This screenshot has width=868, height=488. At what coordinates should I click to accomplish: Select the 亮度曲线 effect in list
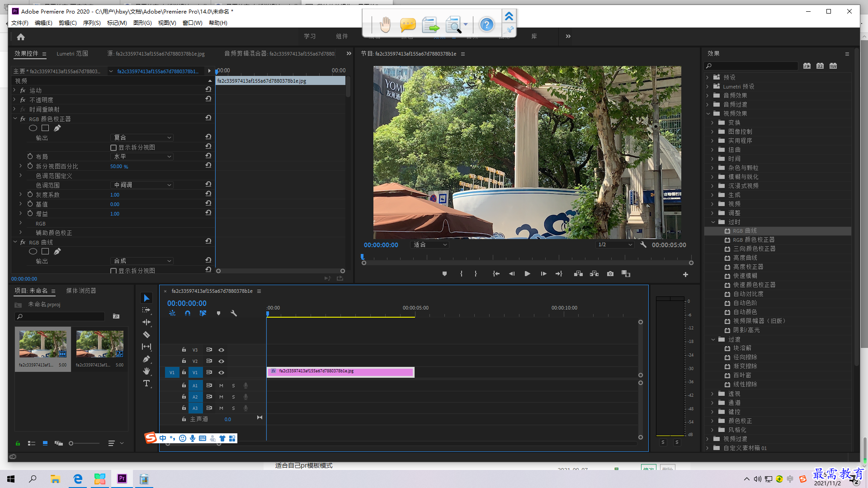click(745, 258)
